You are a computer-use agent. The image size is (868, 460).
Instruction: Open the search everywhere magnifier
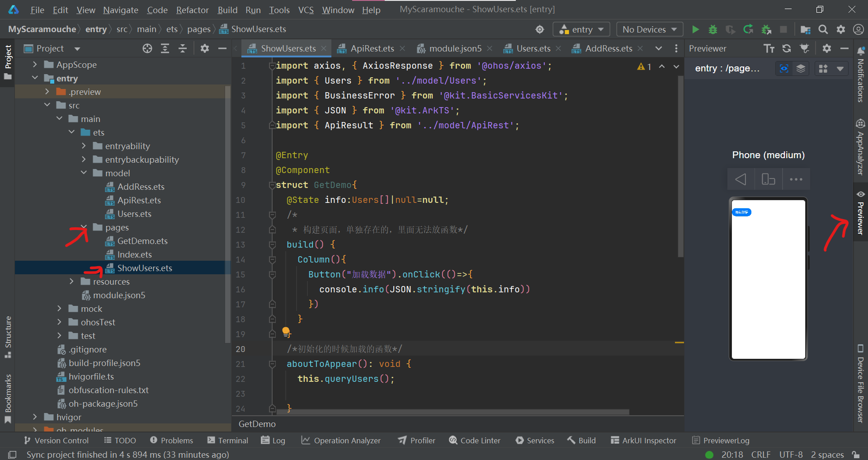[823, 29]
